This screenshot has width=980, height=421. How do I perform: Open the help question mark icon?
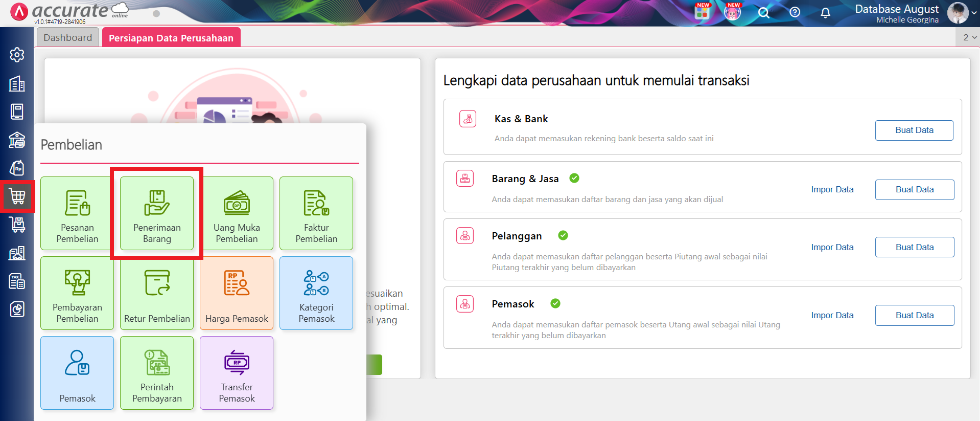click(795, 12)
